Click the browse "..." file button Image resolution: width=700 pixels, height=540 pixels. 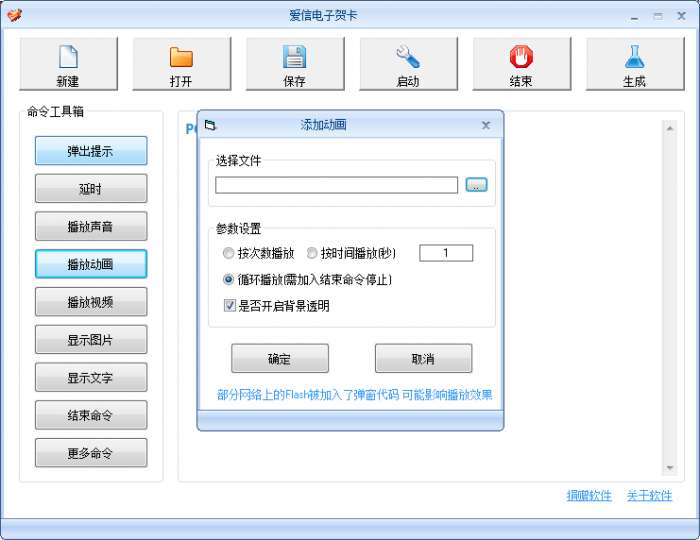(476, 185)
